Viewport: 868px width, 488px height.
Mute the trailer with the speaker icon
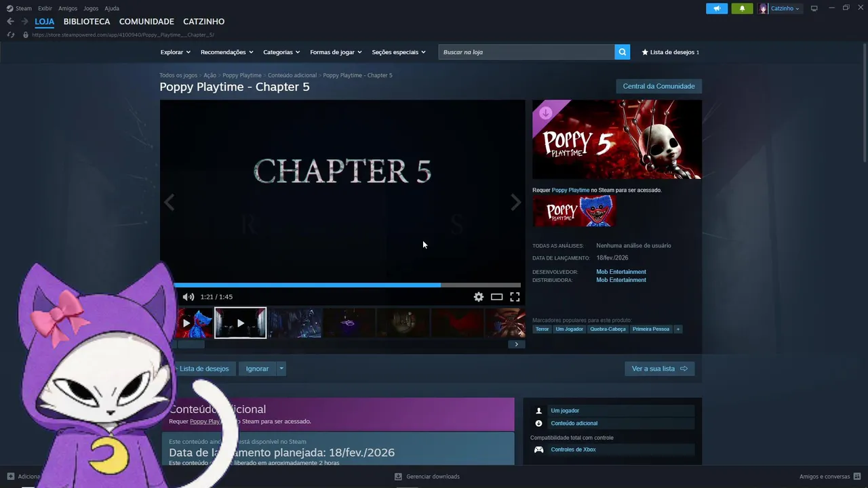pyautogui.click(x=189, y=297)
